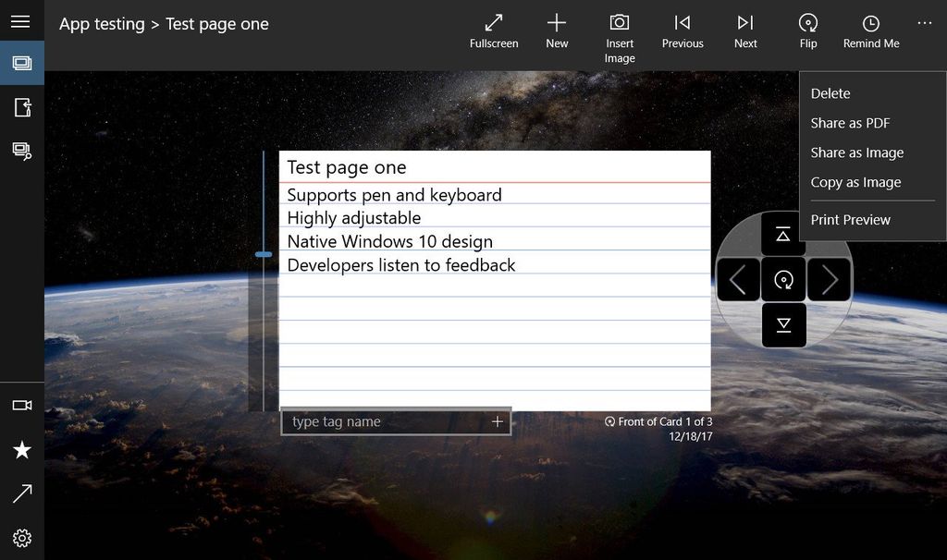Image resolution: width=947 pixels, height=560 pixels.
Task: Open Print Preview from the menu
Action: coord(850,219)
